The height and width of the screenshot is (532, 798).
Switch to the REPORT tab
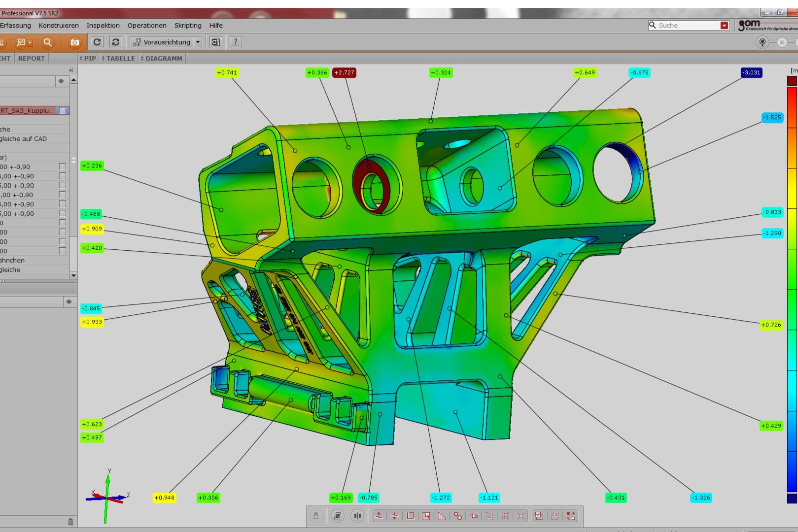pyautogui.click(x=32, y=58)
